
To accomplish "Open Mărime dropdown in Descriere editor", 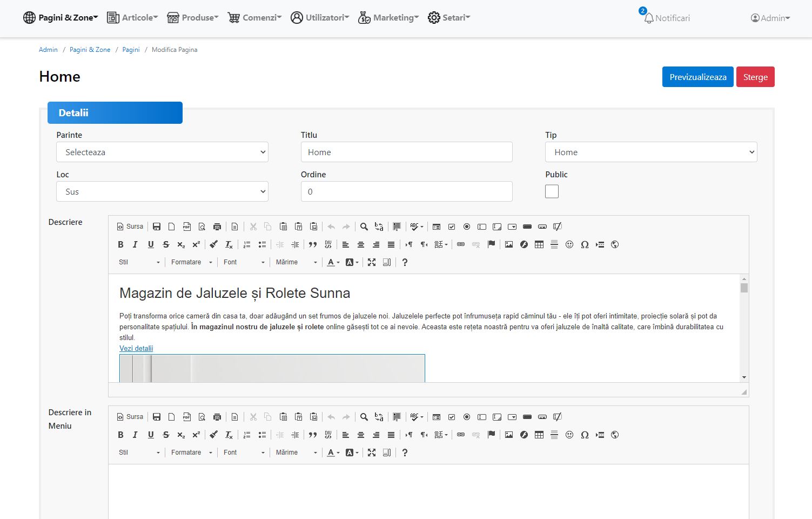I will (297, 262).
